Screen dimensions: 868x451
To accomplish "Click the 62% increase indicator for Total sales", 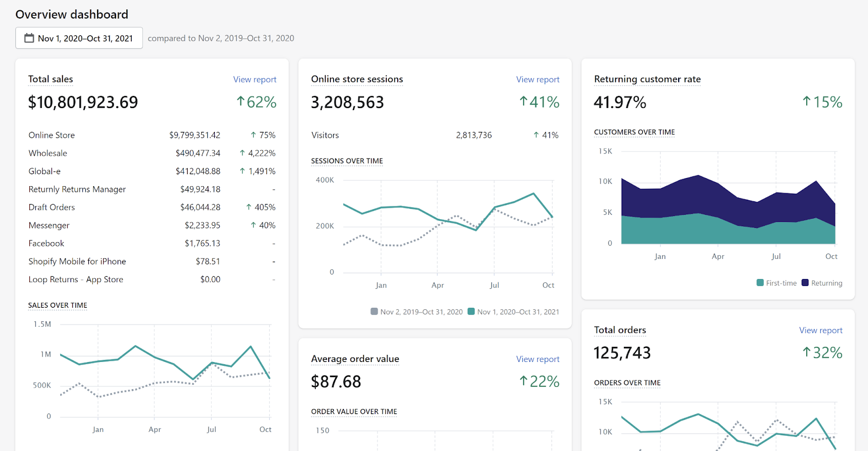I will point(257,102).
